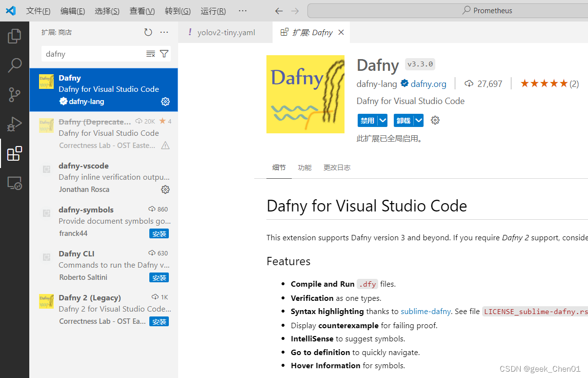This screenshot has width=588, height=378.
Task: Install the Dafny CLI extension
Action: pos(159,278)
